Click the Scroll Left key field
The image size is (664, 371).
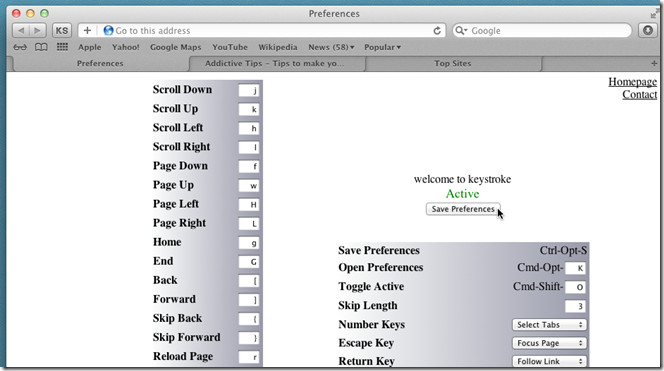[x=249, y=128]
